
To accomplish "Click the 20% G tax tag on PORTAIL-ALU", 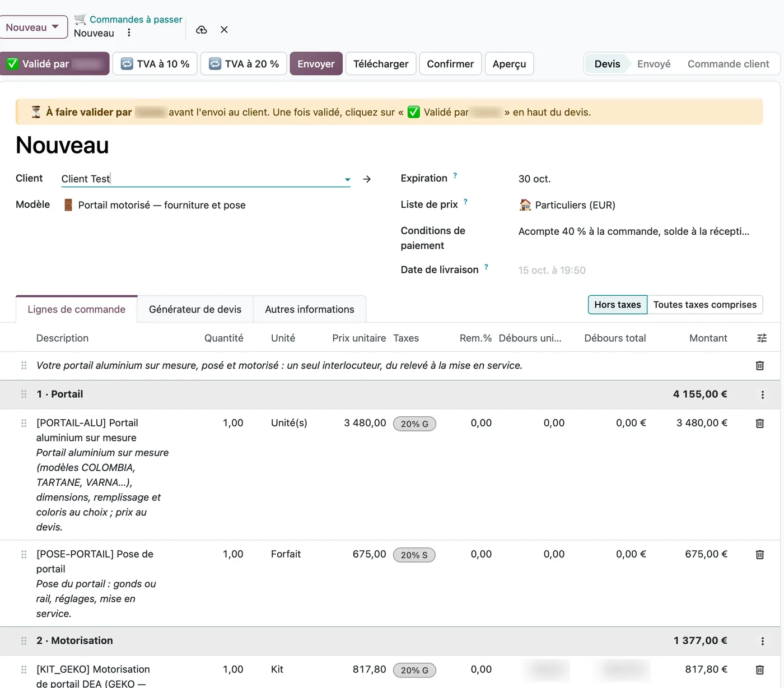I will pyautogui.click(x=414, y=424).
